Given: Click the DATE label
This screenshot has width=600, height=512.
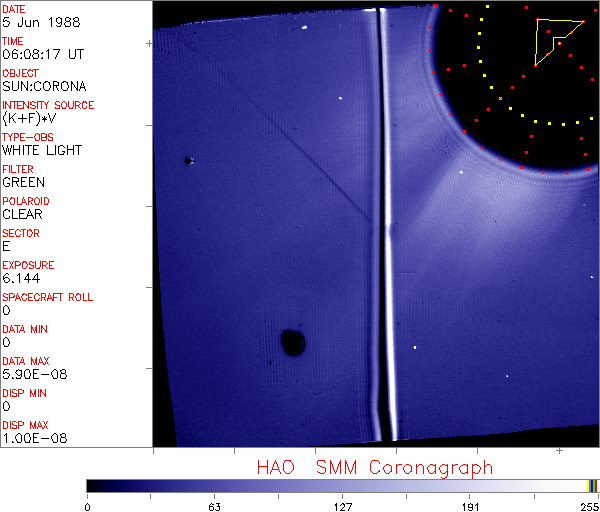Looking at the screenshot, I should tap(14, 9).
